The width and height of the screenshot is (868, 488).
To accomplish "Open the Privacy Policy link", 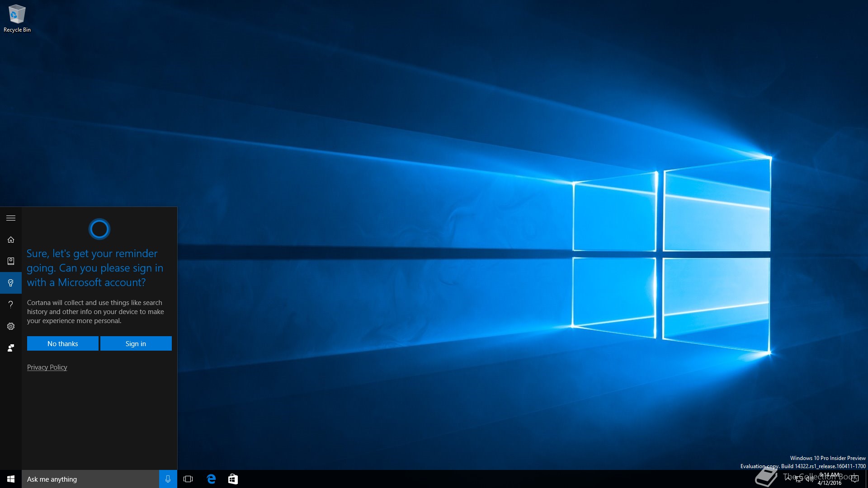I will pyautogui.click(x=47, y=367).
